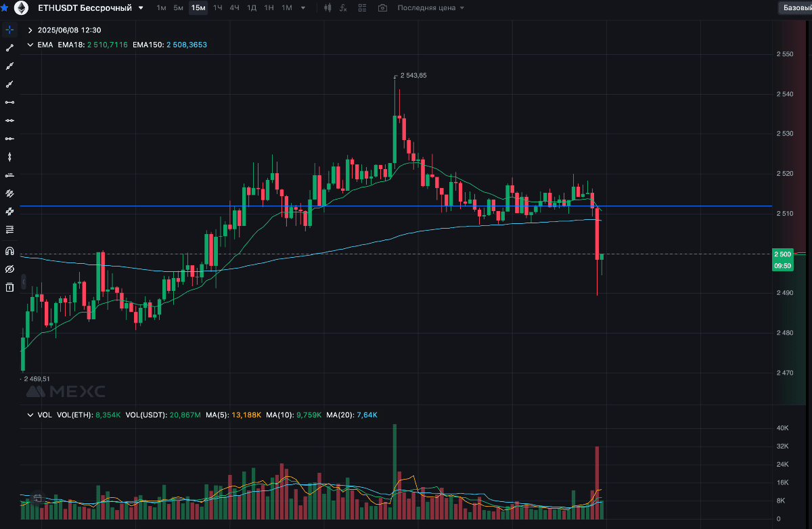
Task: Collapse the EMA indicator legend
Action: 30,45
